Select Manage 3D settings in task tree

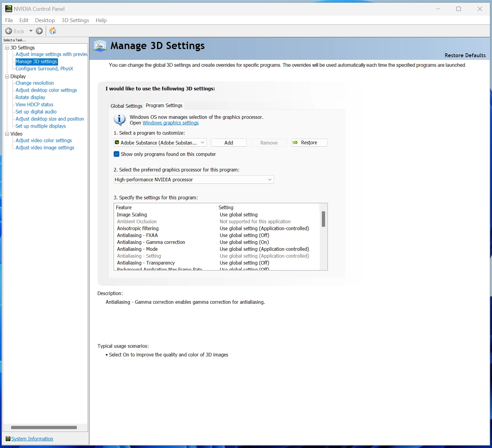(36, 61)
